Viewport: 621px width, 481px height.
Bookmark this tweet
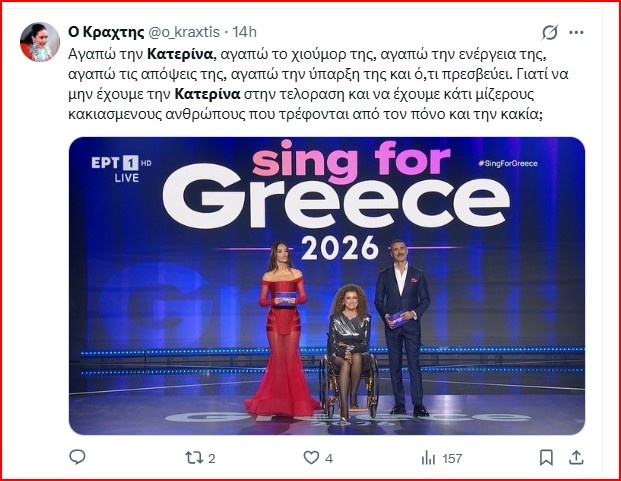546,458
